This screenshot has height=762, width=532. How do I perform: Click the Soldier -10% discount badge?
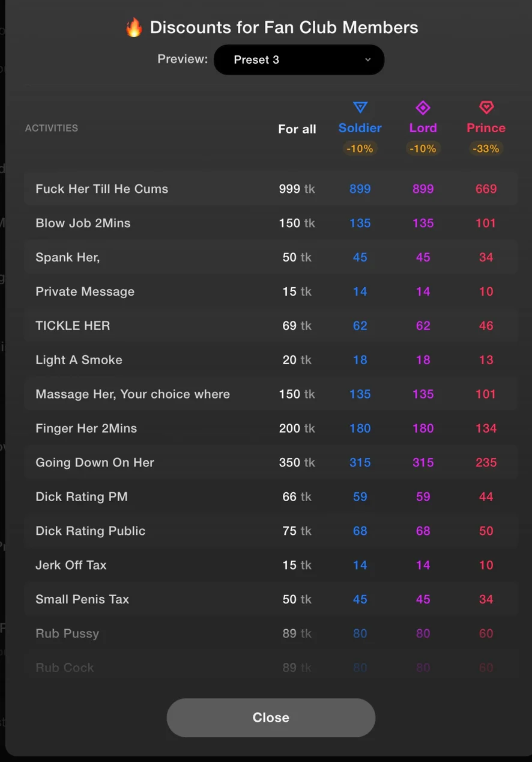point(360,148)
